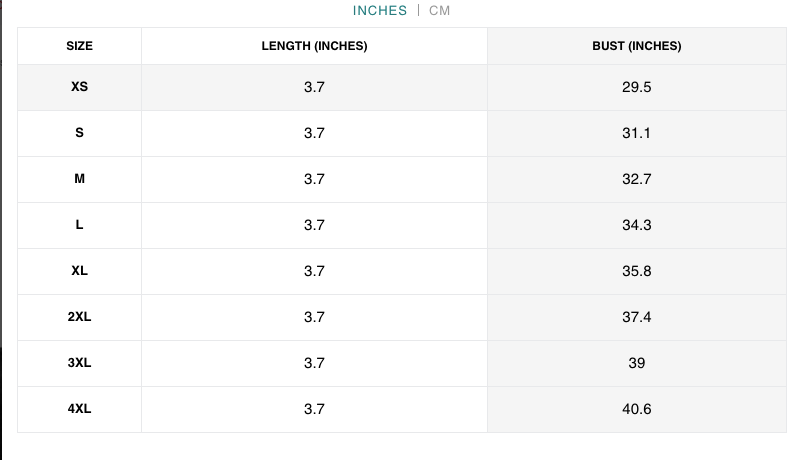
Task: Click the 32.7 bust value
Action: [x=636, y=179]
